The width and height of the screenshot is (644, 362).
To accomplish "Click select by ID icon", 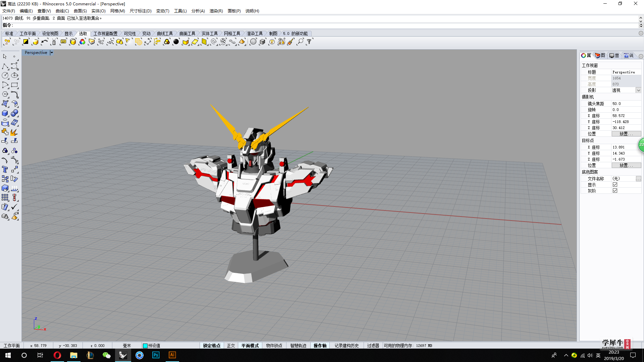I will click(63, 42).
